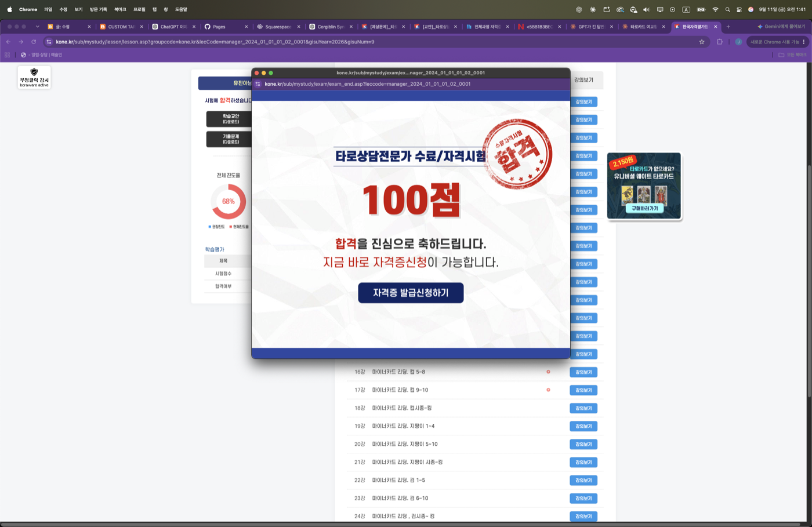Bookmark this page with the star icon

[x=702, y=42]
